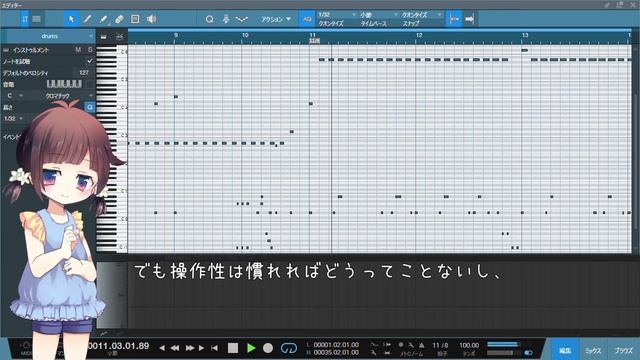Select the Mute tool
This screenshot has width=640, height=360.
[x=135, y=19]
